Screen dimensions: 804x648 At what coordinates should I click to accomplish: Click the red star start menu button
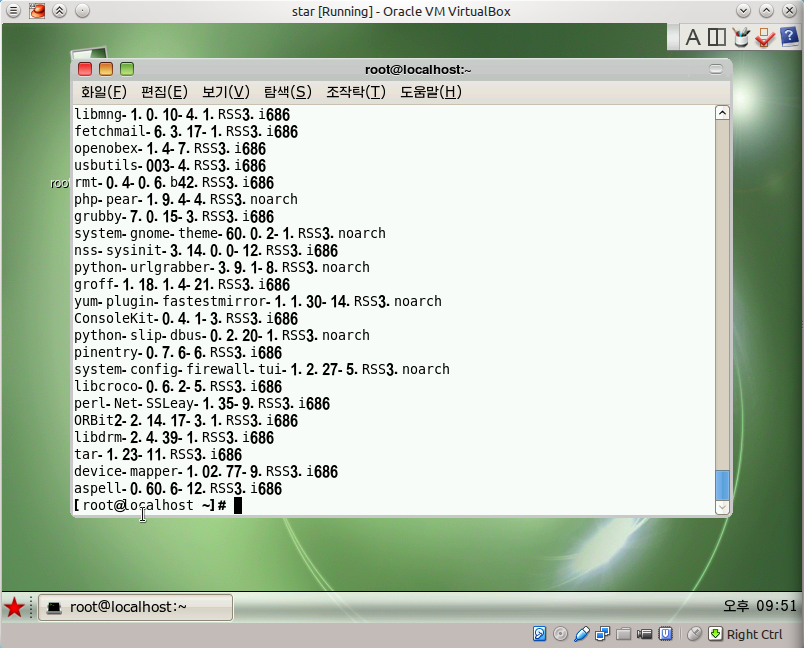(x=14, y=608)
